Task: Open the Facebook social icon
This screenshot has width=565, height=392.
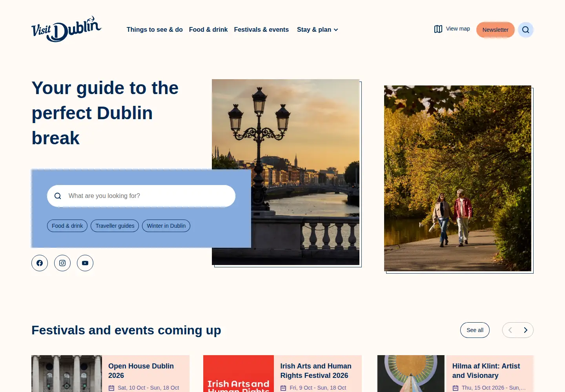Action: 40,263
